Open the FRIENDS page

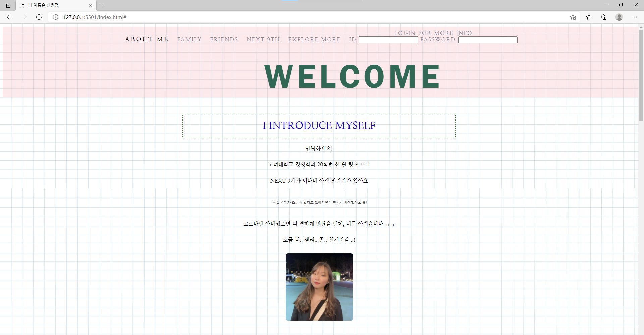pos(224,39)
